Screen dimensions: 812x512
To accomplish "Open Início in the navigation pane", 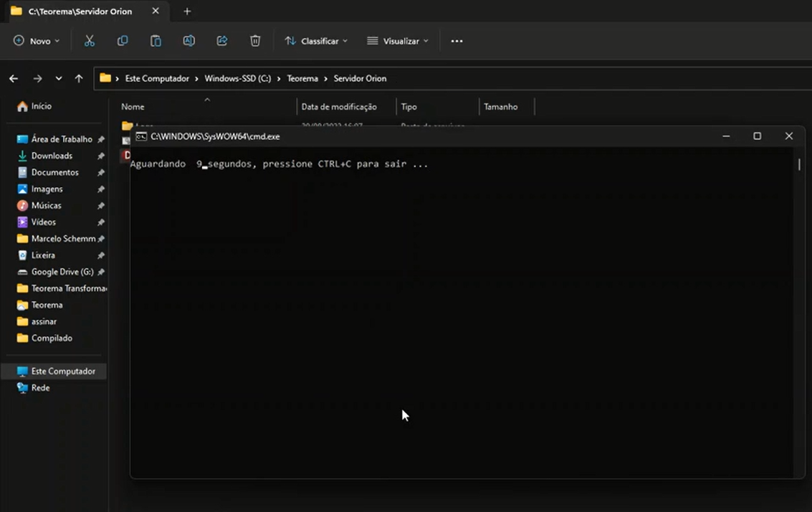I will point(41,106).
